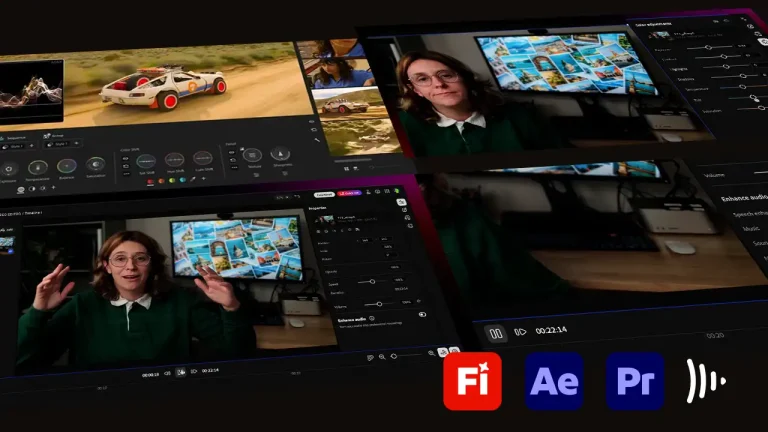Click the white sound wave logo icon
Image resolution: width=768 pixels, height=432 pixels.
(706, 381)
